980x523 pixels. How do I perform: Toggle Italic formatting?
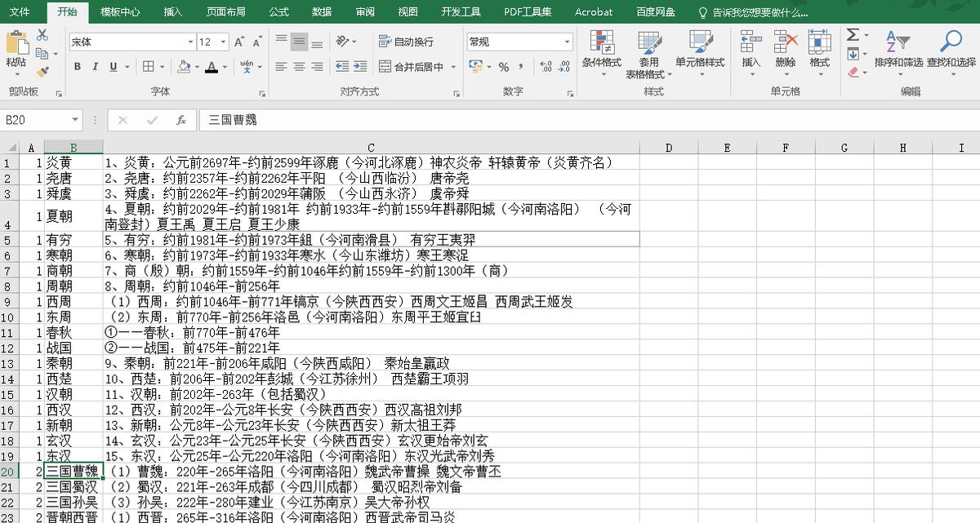pos(96,67)
